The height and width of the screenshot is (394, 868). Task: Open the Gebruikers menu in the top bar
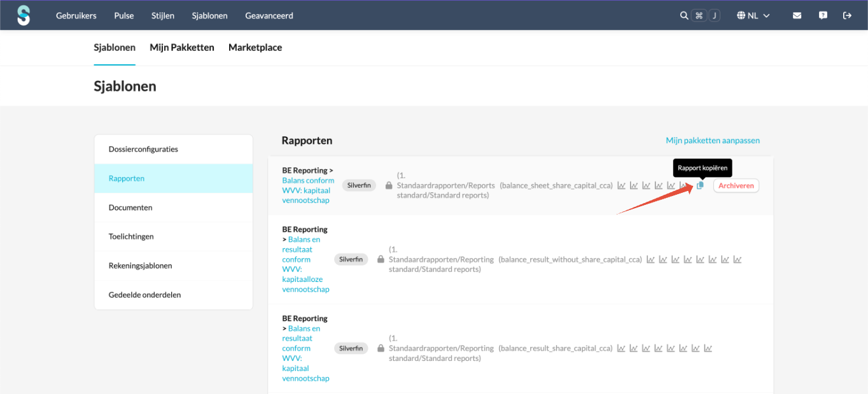pyautogui.click(x=76, y=16)
